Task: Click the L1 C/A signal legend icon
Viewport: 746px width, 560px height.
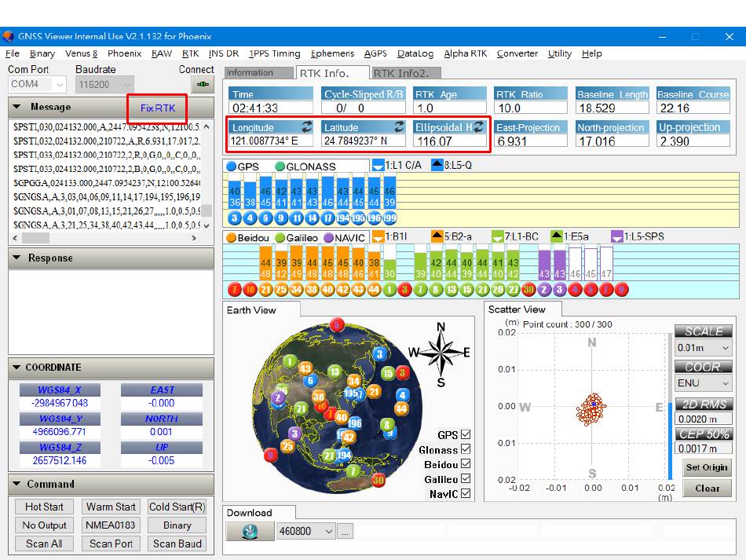Action: point(378,165)
